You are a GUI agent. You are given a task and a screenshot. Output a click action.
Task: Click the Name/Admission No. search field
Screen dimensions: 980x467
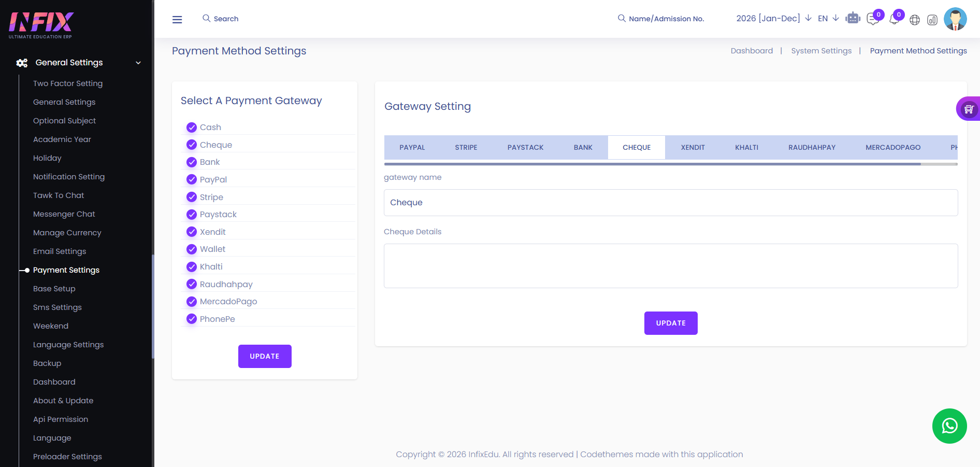[x=667, y=19]
